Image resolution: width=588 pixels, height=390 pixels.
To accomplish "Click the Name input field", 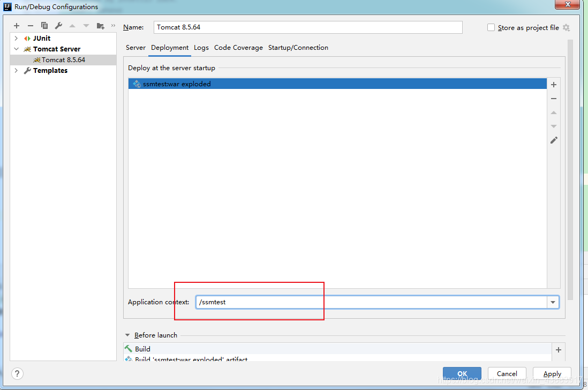I will [308, 27].
